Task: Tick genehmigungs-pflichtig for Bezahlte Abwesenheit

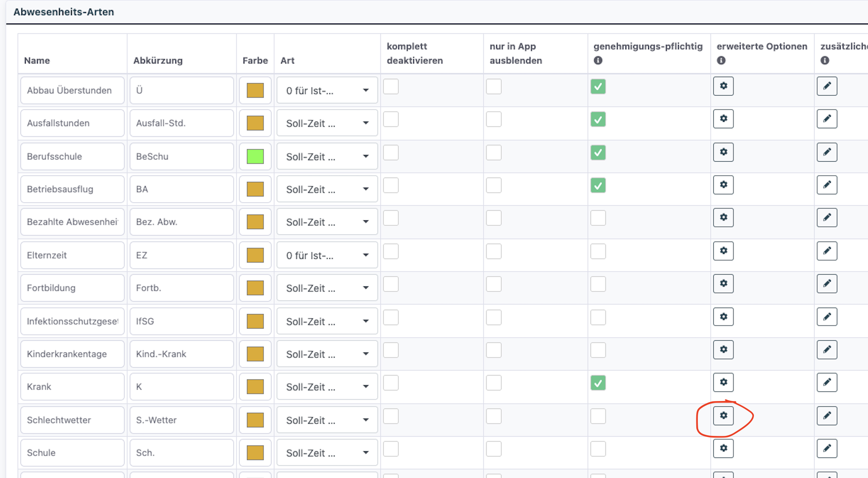Action: [598, 218]
